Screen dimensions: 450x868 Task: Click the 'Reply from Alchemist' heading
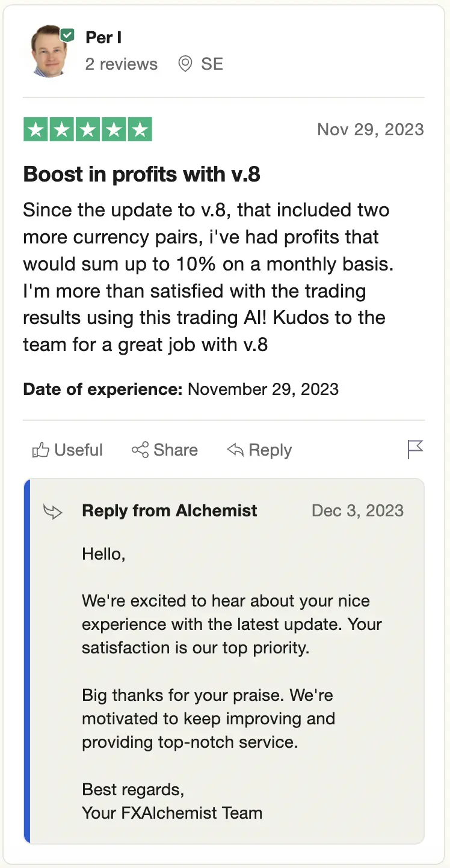170,511
